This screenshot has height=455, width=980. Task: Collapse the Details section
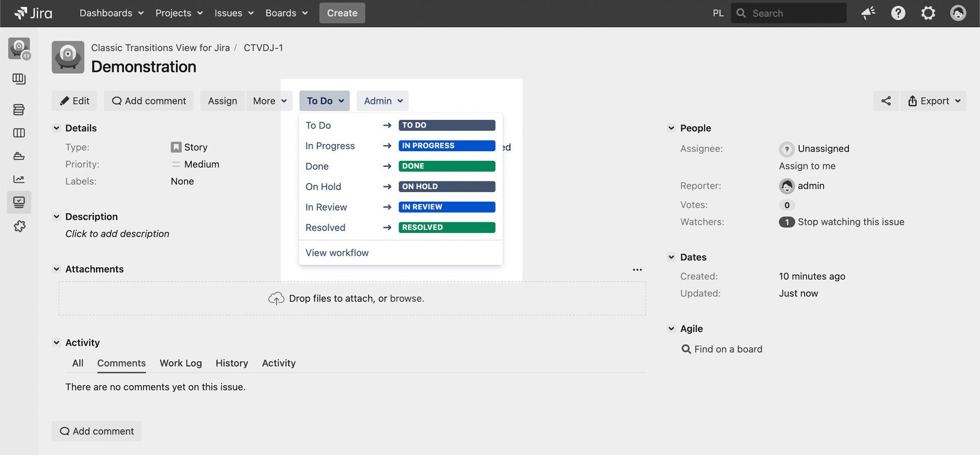57,128
